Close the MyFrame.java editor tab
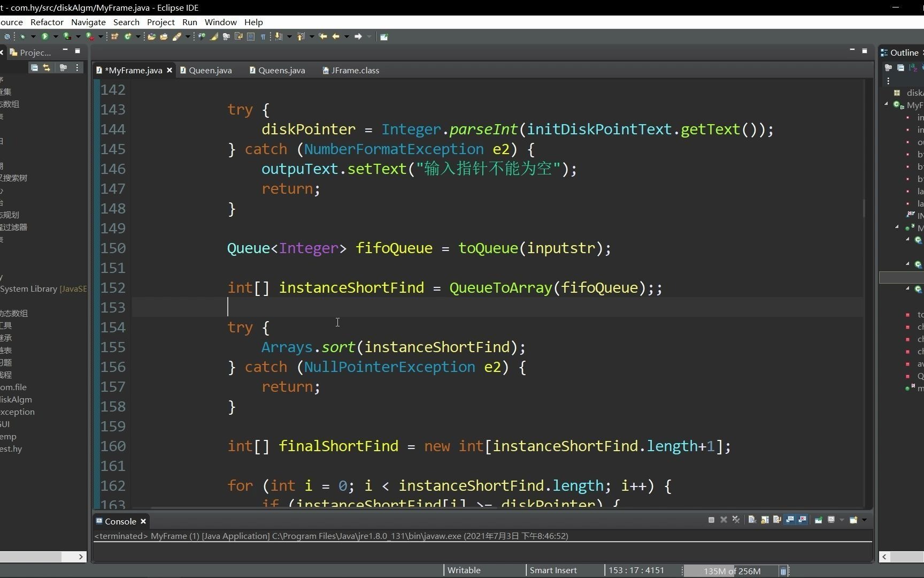Screen dimensions: 924x578 pos(170,70)
